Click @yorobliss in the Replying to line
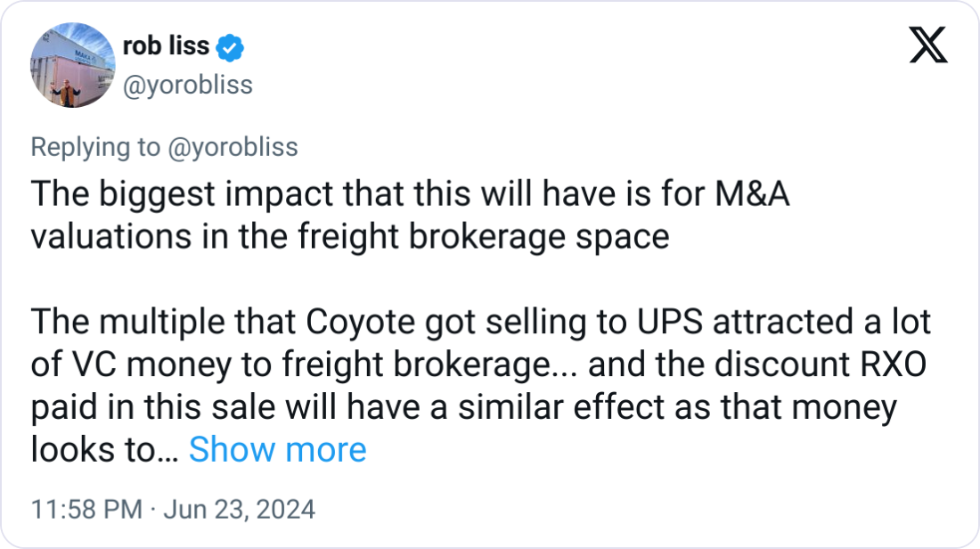Viewport: 980px width, 549px height. click(x=233, y=147)
